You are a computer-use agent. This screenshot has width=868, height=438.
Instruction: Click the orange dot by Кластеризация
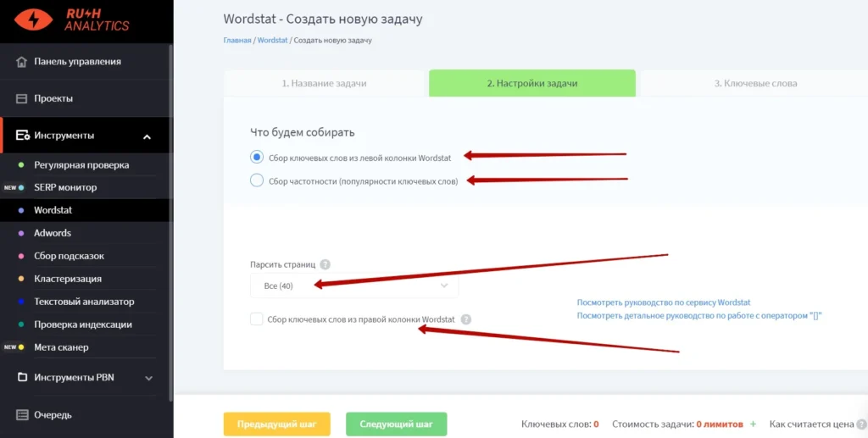coord(21,279)
